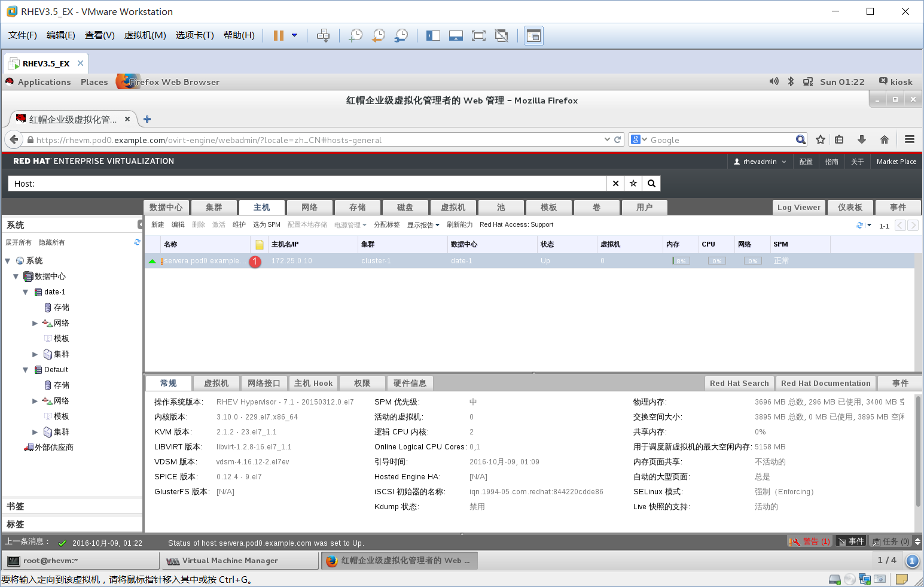
Task: Click the network icon in GNOME top bar
Action: click(x=808, y=82)
